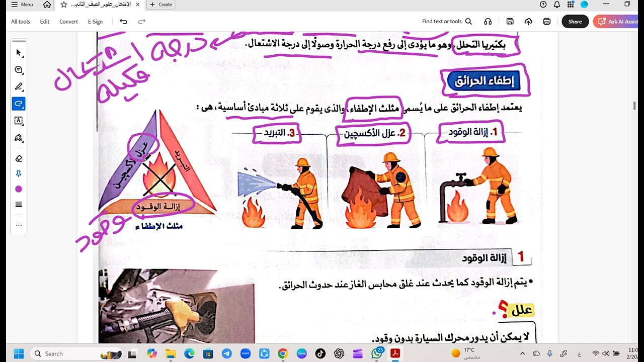Open ChatGPT from the taskbar

click(339, 353)
